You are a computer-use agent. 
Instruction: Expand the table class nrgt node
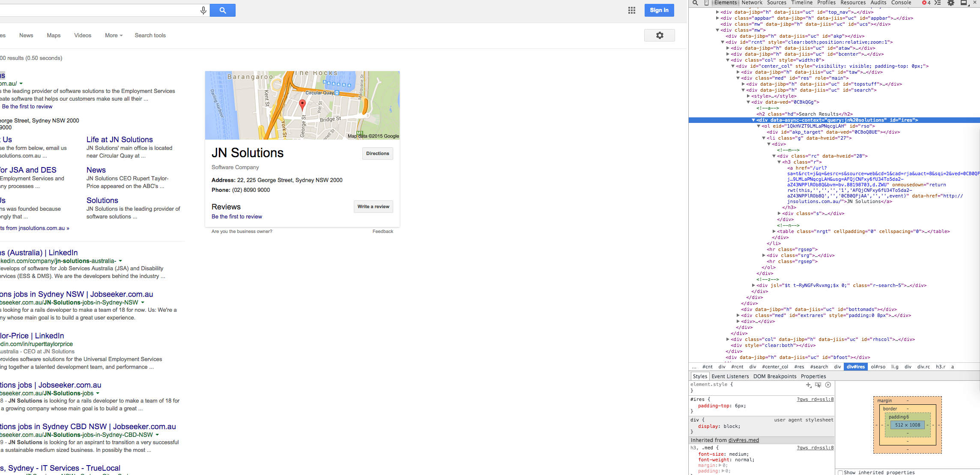(x=774, y=231)
